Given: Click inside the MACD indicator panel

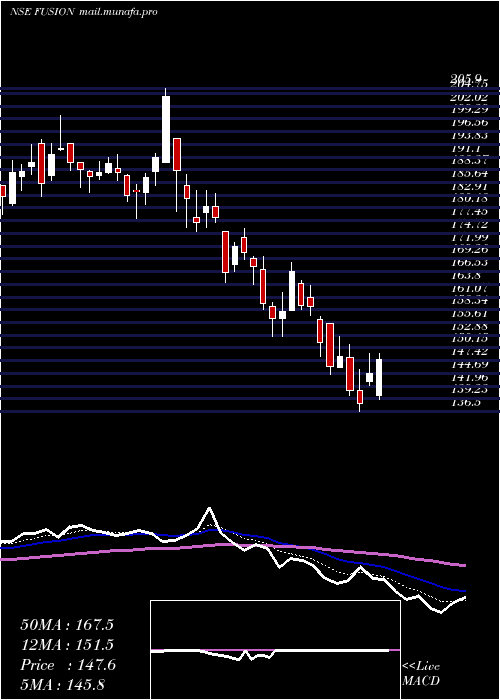Looking at the screenshot, I should coord(275,650).
